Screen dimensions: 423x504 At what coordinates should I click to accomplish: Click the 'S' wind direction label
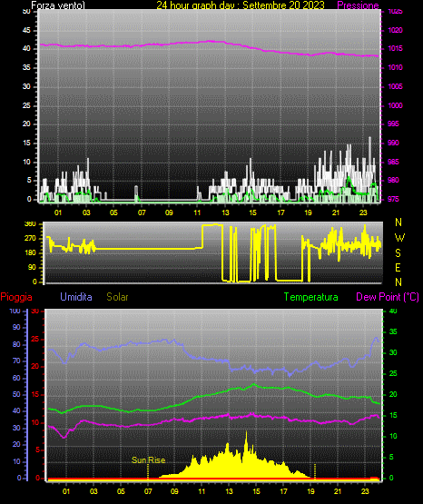[x=398, y=253]
